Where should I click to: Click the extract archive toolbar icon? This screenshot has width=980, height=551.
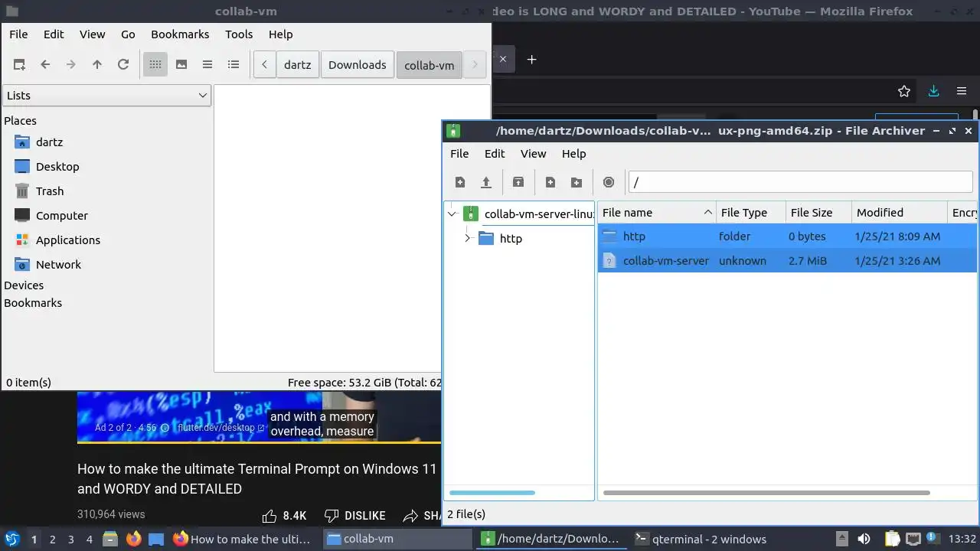point(518,182)
